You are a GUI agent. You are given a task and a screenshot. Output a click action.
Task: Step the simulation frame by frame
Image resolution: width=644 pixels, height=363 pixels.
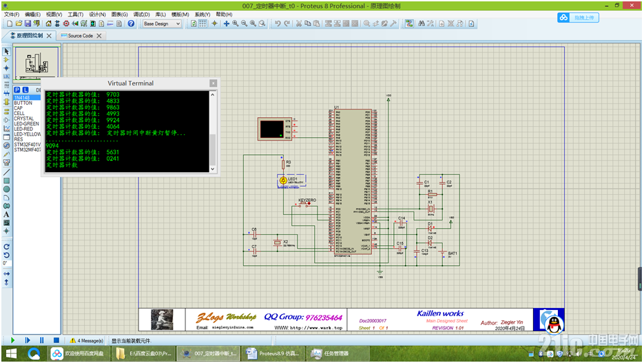28,340
